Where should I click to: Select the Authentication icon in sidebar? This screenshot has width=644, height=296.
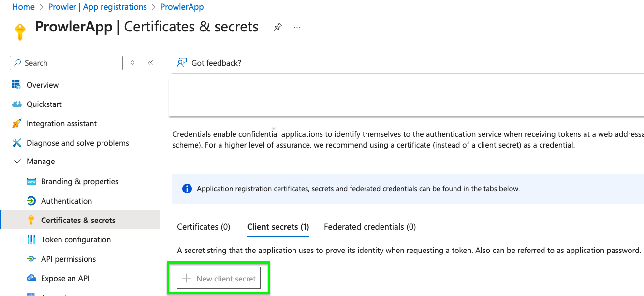31,201
